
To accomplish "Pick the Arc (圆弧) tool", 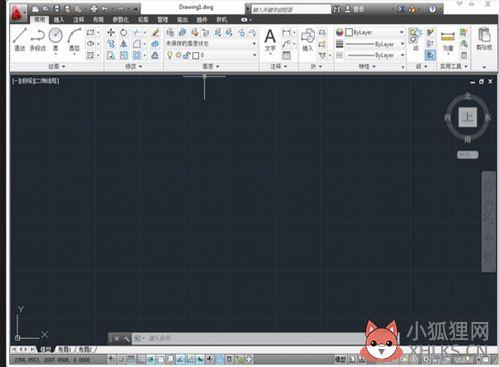I will [x=74, y=39].
